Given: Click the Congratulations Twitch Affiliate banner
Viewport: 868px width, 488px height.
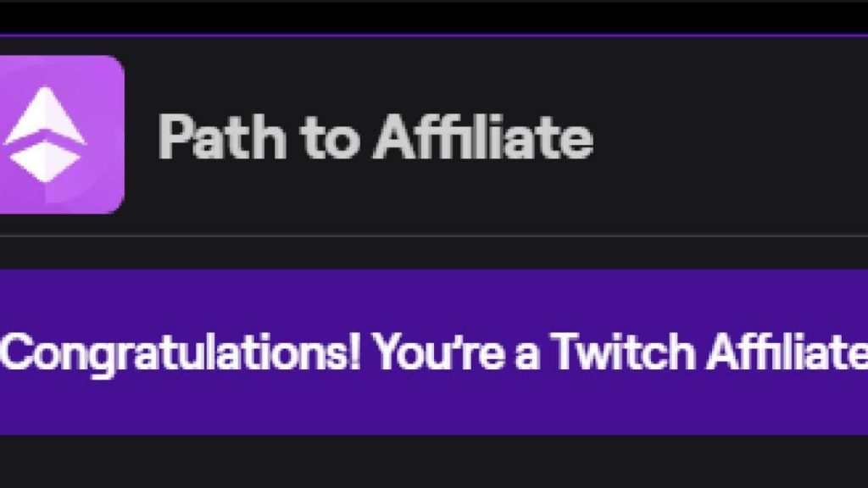Looking at the screenshot, I should click(x=434, y=350).
